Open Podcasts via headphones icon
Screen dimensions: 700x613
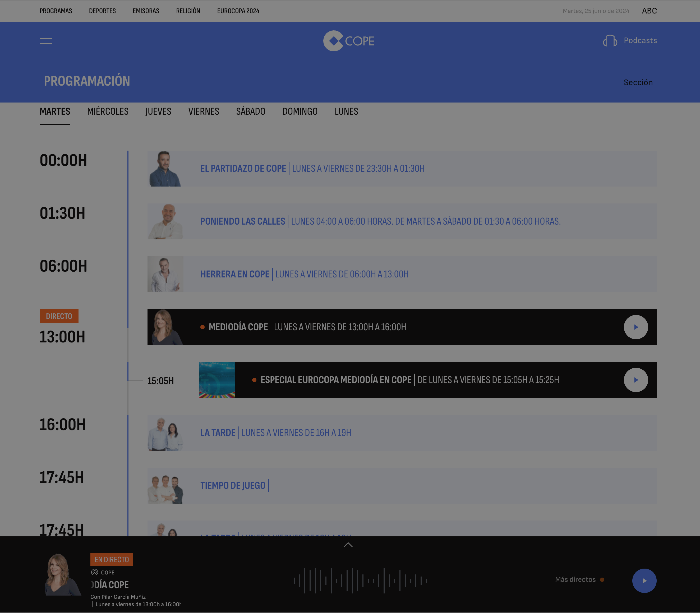click(610, 41)
